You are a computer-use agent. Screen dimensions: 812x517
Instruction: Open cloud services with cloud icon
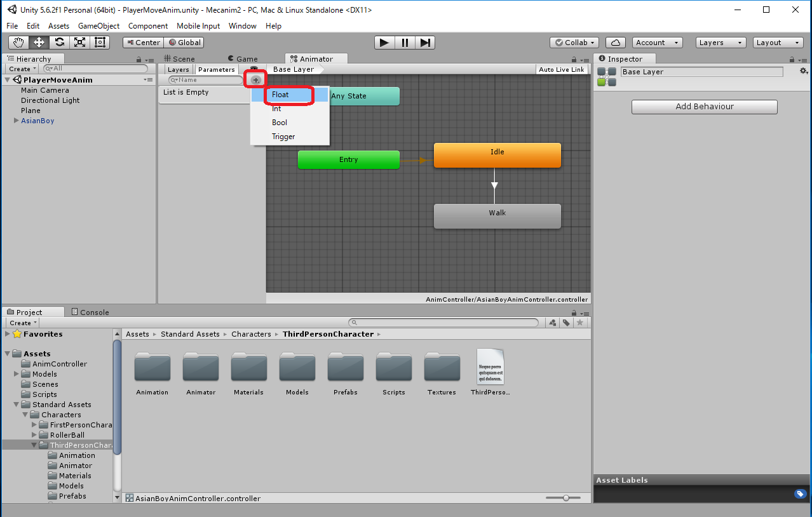615,43
